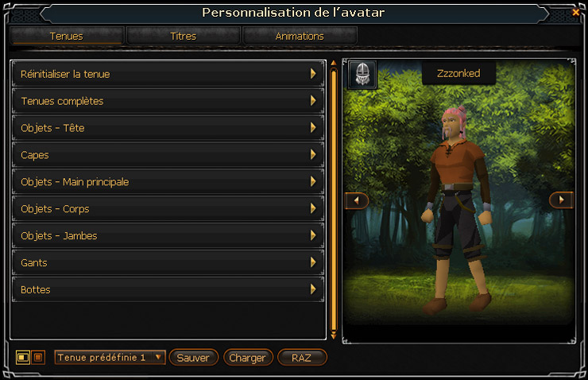Viewport: 588px width, 380px height.
Task: Expand Objets - Main principale list
Action: 168,182
